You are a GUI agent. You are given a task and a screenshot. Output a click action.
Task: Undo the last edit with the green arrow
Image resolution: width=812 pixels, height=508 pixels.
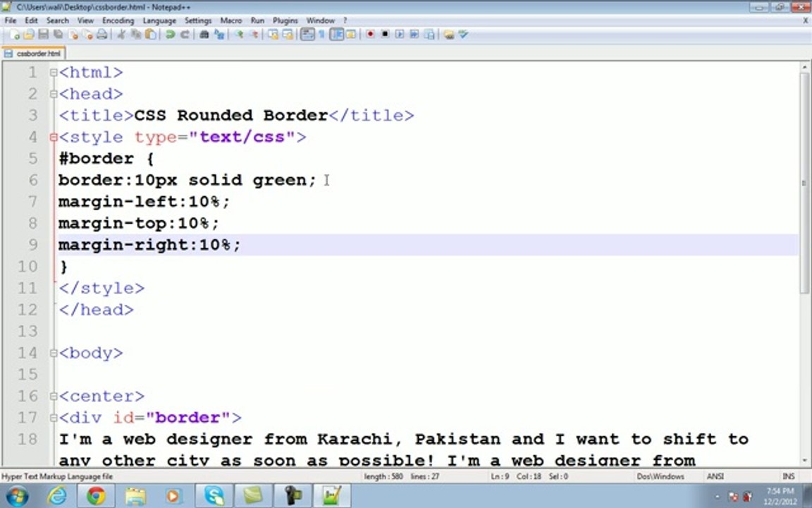pyautogui.click(x=170, y=35)
